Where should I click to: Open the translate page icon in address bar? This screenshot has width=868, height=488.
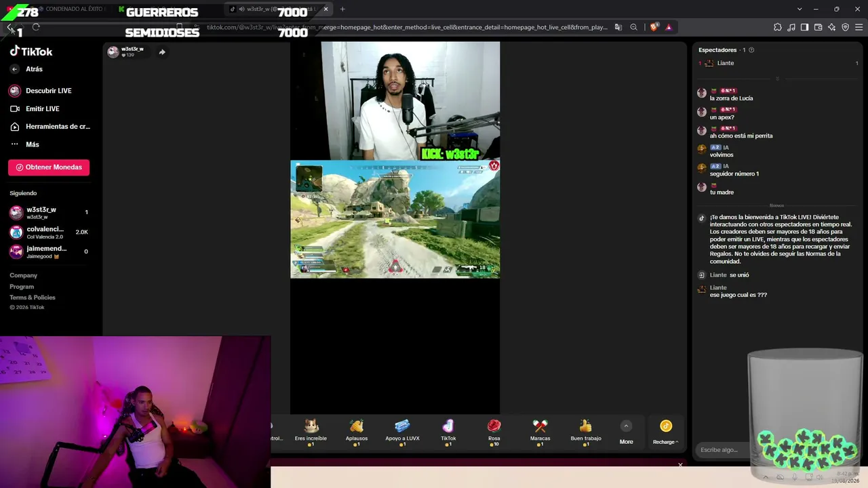coord(618,27)
